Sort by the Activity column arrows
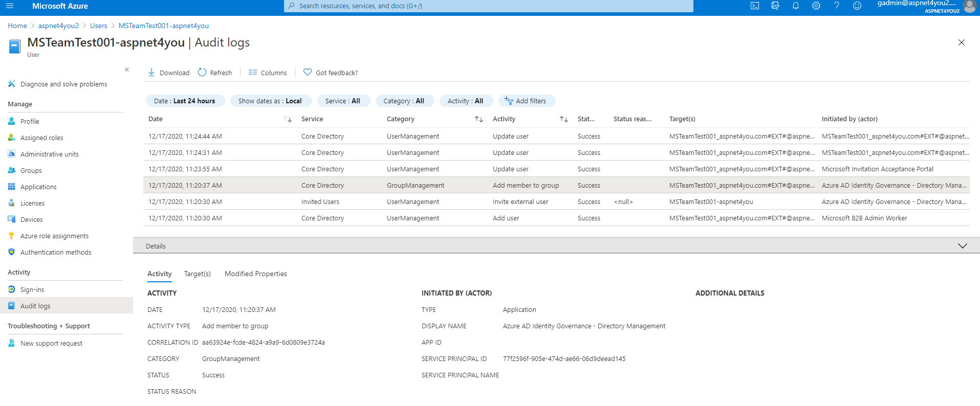Viewport: 980px width, 406px height. 564,119
